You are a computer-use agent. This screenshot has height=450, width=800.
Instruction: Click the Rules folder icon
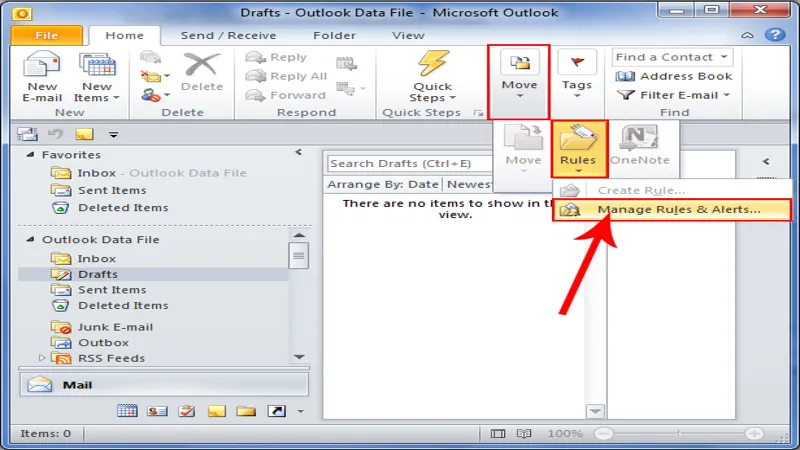coord(578,138)
